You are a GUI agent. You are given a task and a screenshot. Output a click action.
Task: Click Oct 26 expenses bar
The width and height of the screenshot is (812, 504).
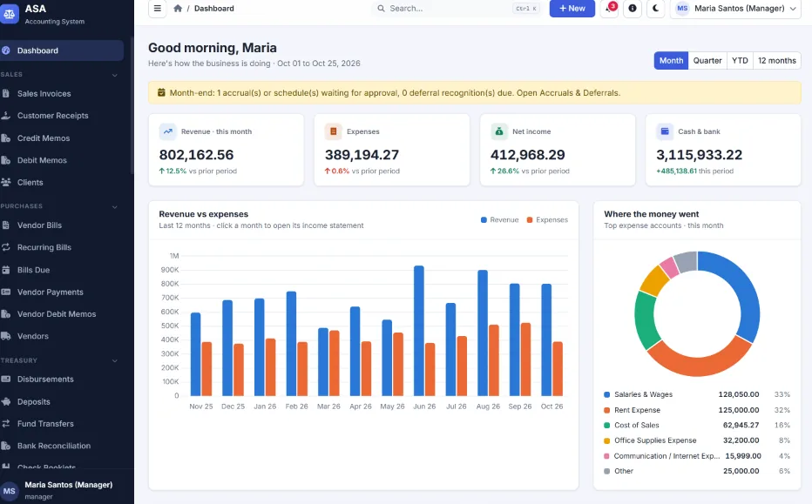click(x=558, y=369)
